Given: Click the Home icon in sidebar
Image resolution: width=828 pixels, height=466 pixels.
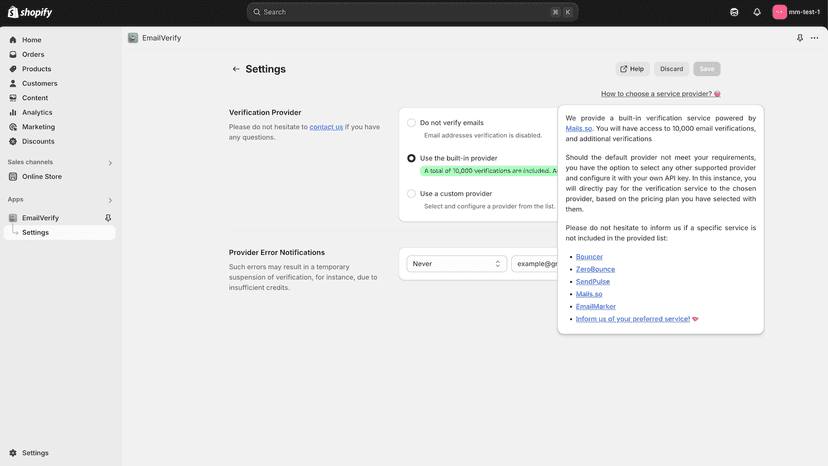Looking at the screenshot, I should pyautogui.click(x=13, y=40).
